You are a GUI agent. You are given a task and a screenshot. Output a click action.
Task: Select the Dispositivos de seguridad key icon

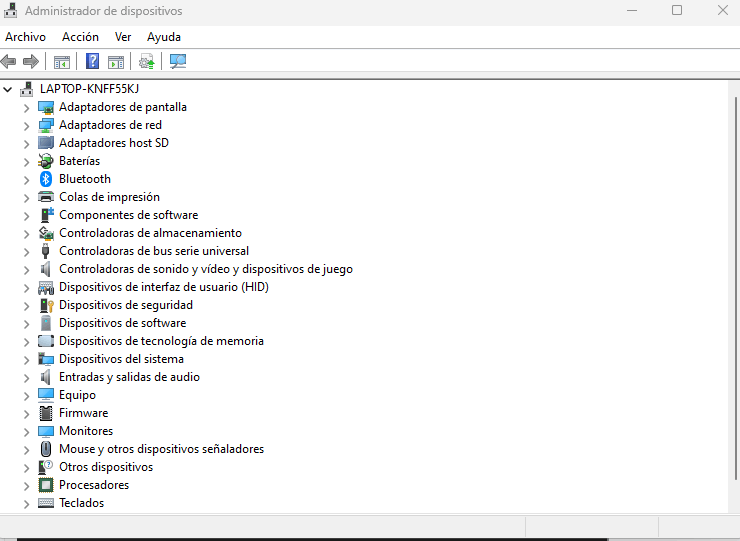47,305
